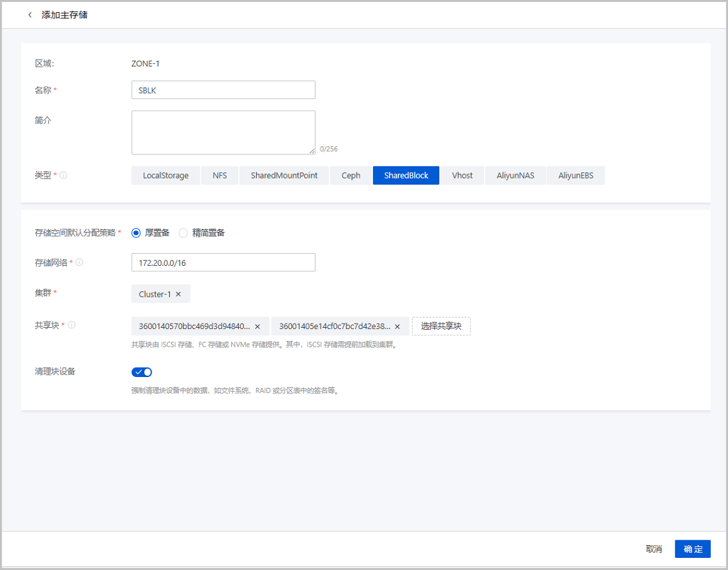Remove the Cluster-1 cluster tag
728x570 pixels.
(x=178, y=293)
